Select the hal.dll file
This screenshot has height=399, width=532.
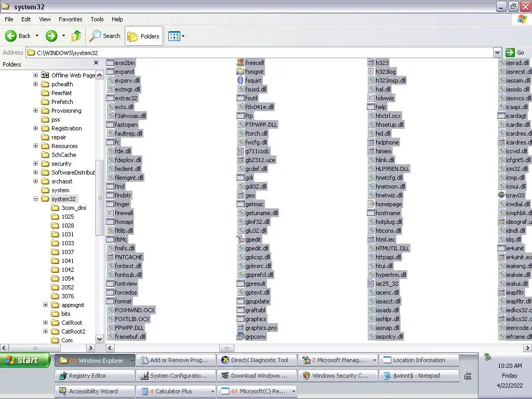pyautogui.click(x=383, y=89)
